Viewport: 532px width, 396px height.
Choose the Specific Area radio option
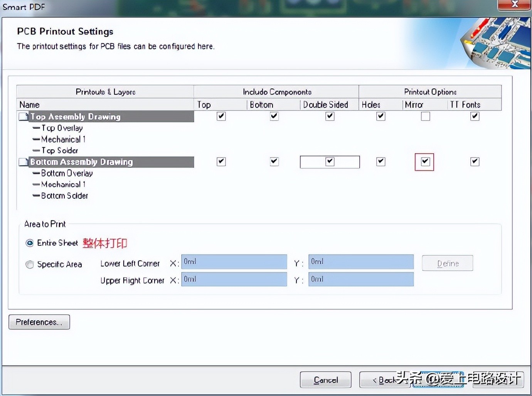tap(30, 265)
